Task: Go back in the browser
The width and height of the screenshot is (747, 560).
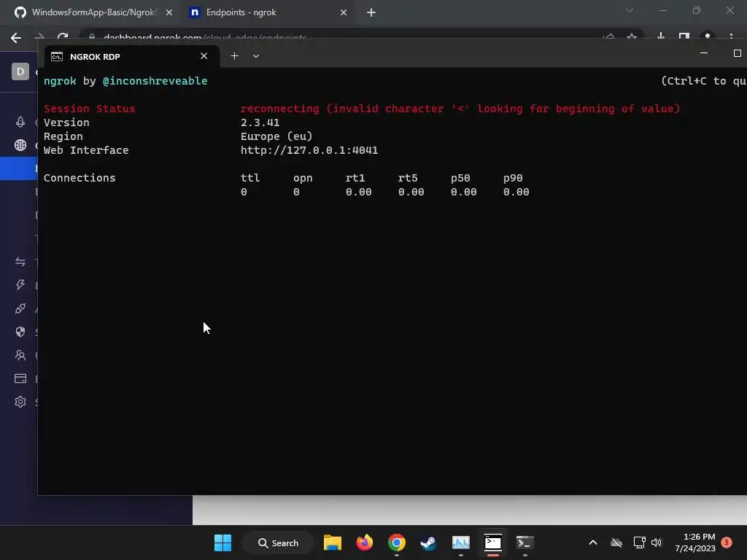Action: (x=16, y=38)
